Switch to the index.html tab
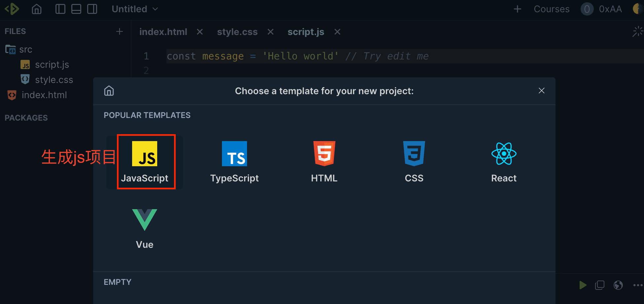 163,32
